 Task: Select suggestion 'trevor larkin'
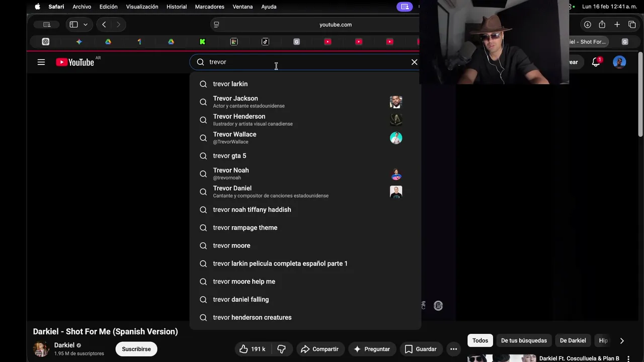(x=305, y=84)
